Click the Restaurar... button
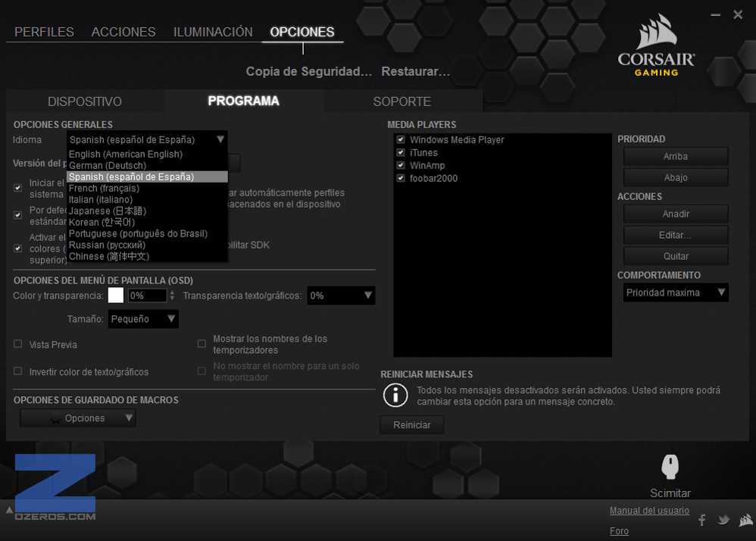Viewport: 756px width, 541px height. click(416, 71)
